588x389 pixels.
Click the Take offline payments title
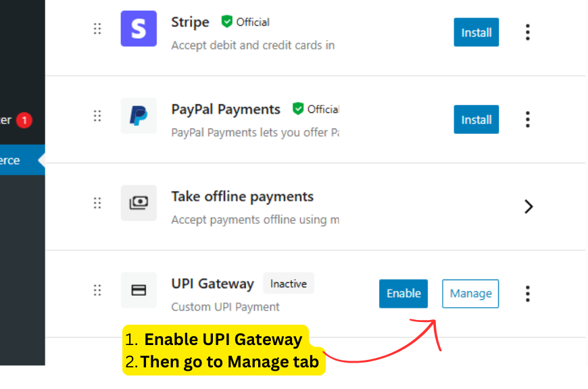pos(242,196)
